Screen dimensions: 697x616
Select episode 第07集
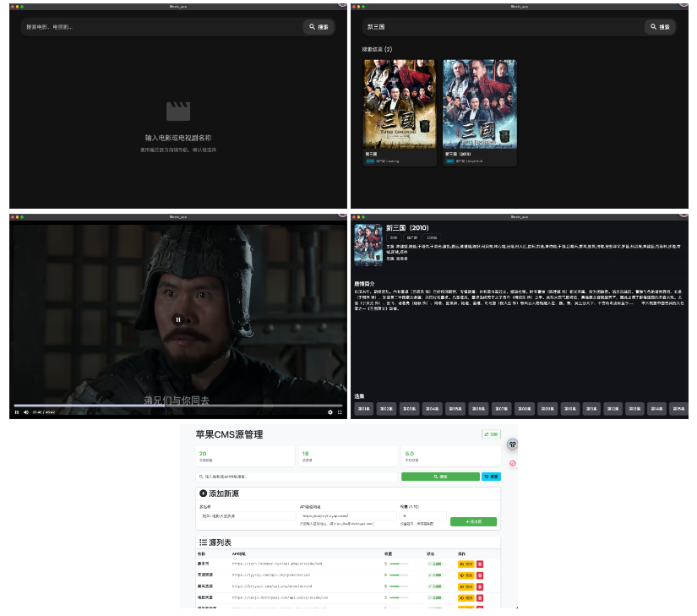501,409
